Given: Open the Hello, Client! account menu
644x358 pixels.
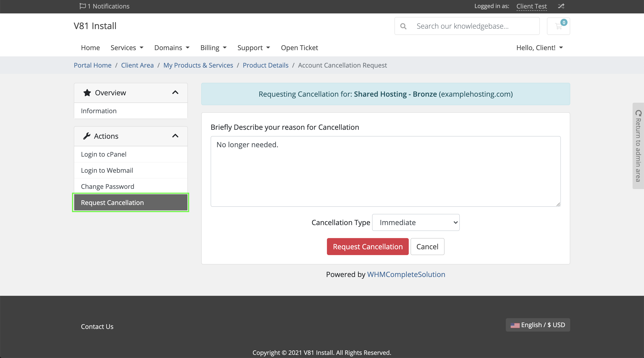Looking at the screenshot, I should pos(540,47).
